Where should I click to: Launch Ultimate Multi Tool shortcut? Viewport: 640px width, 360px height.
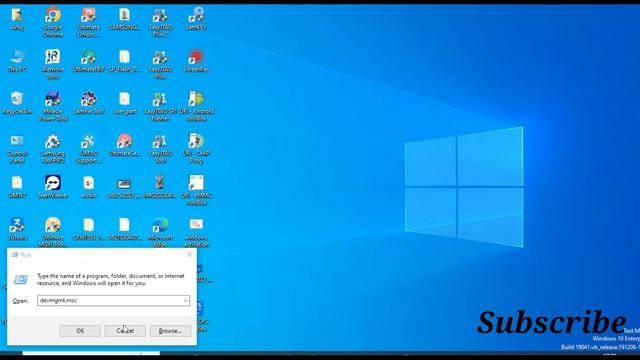[x=53, y=233]
